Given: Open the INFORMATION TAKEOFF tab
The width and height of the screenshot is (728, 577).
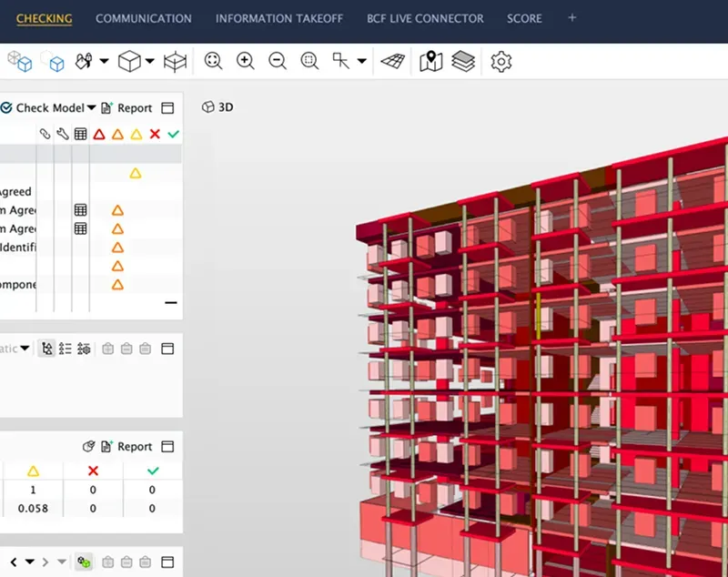Looking at the screenshot, I should coord(278,18).
